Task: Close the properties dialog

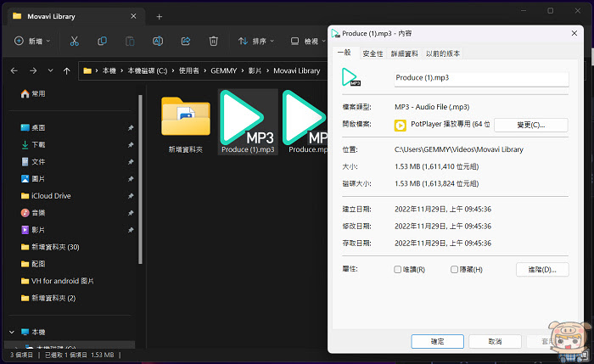Action: [x=574, y=33]
